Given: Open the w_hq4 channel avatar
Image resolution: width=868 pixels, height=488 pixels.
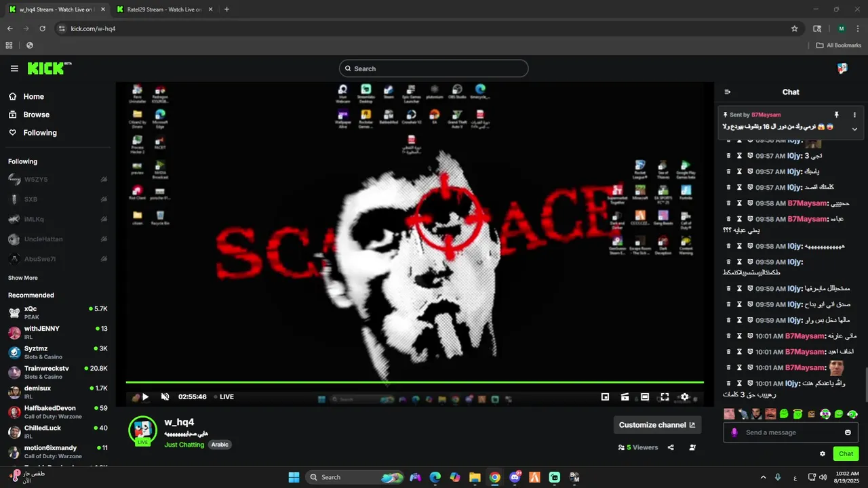Looking at the screenshot, I should click(142, 430).
